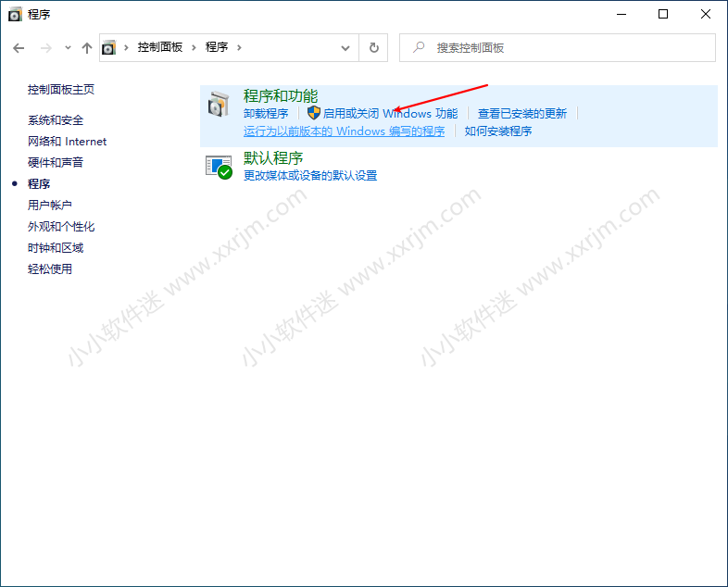Click the search magnifier icon
The image size is (728, 587).
[x=419, y=47]
